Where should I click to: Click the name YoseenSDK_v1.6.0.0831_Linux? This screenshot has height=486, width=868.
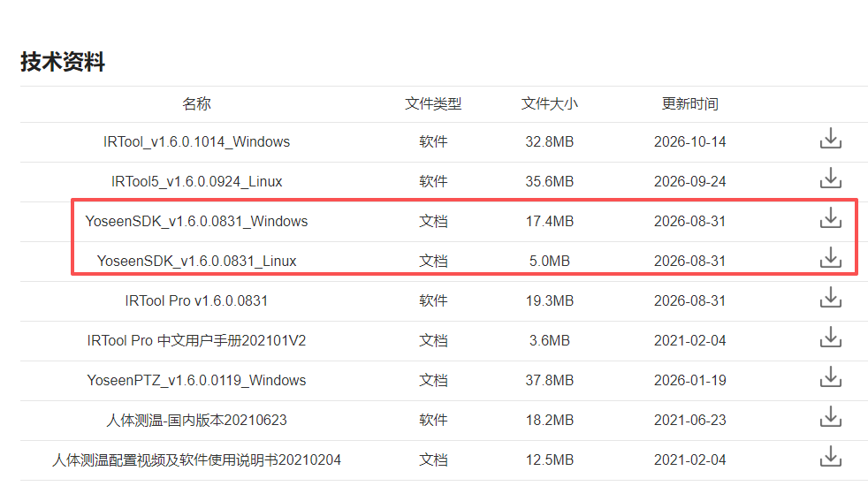coord(196,262)
